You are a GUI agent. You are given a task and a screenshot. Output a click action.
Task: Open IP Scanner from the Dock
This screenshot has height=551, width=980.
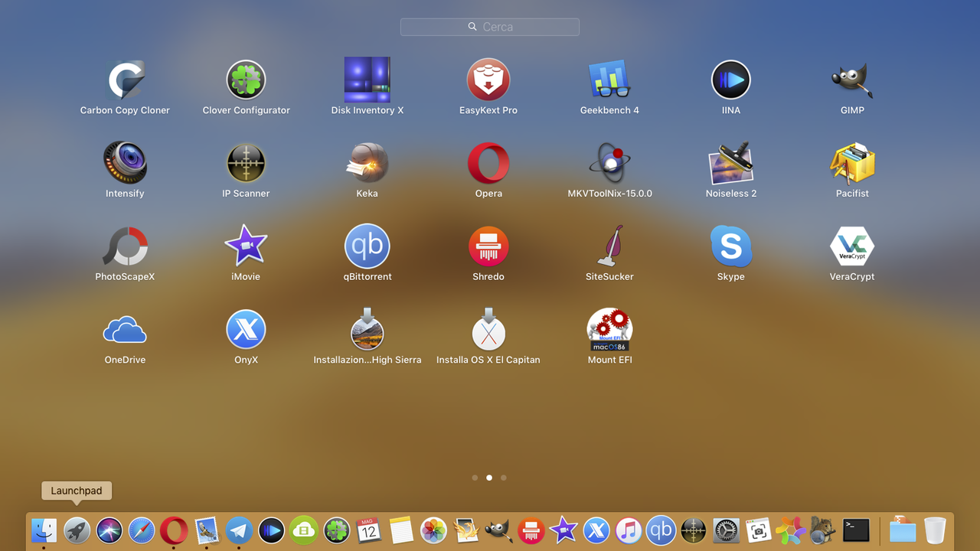(694, 530)
